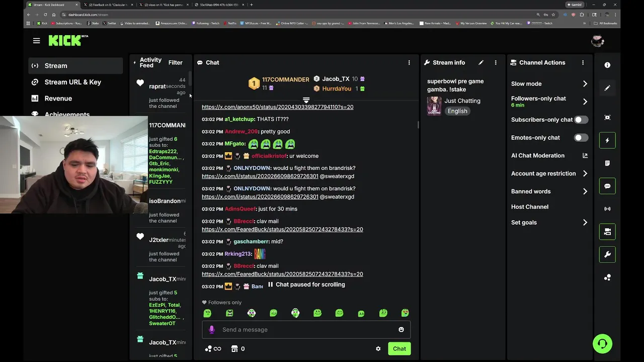This screenshot has width=644, height=362.
Task: Open Host Channel action
Action: 530,207
